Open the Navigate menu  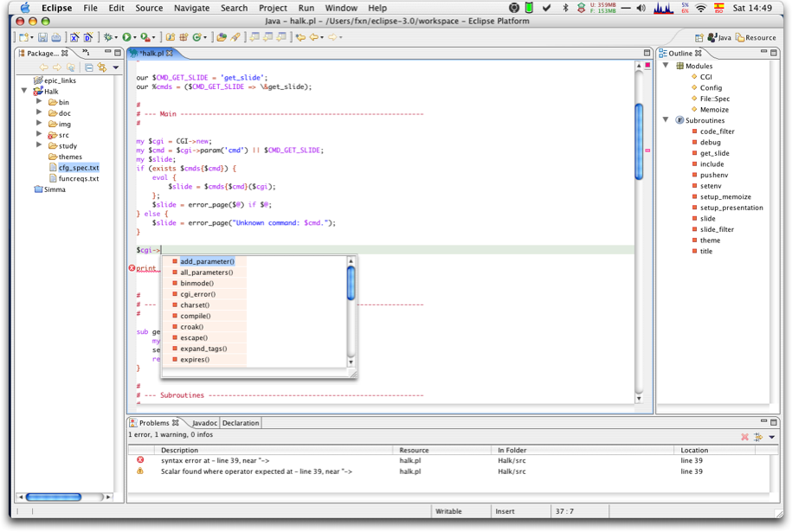(191, 8)
